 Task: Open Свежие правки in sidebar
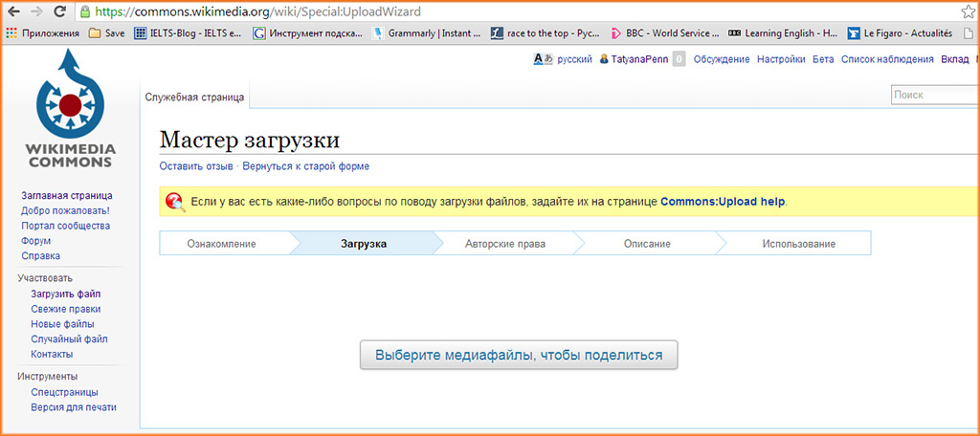65,309
